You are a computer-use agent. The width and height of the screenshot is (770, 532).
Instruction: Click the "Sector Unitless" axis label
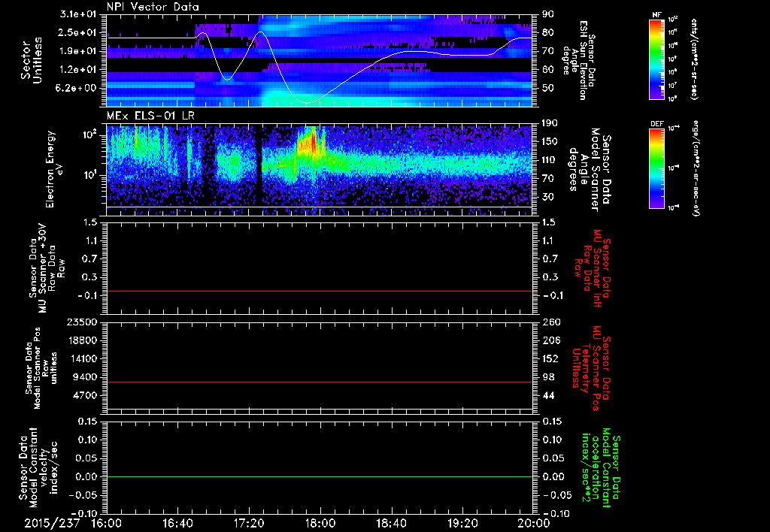[x=32, y=60]
